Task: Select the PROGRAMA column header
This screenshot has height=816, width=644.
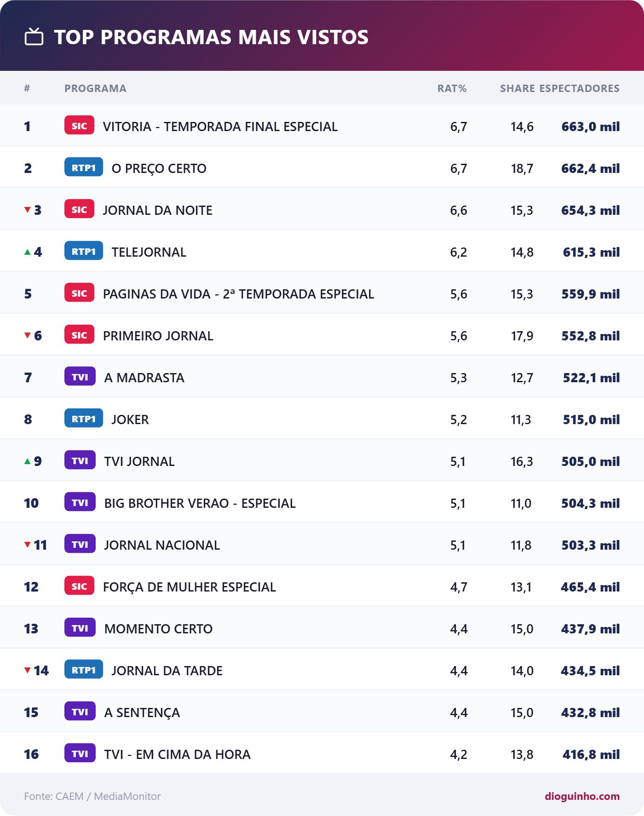Action: click(95, 88)
